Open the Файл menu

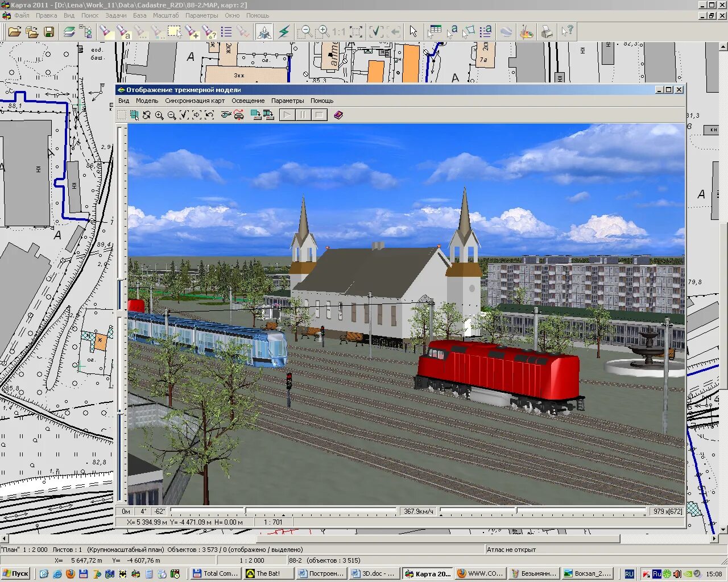22,15
